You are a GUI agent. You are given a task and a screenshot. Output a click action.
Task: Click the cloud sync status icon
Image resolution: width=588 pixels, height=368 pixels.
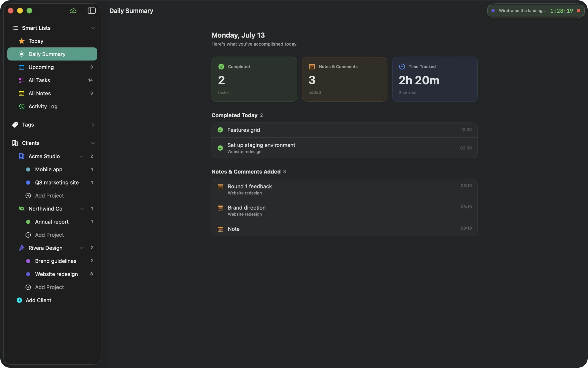pos(73,11)
